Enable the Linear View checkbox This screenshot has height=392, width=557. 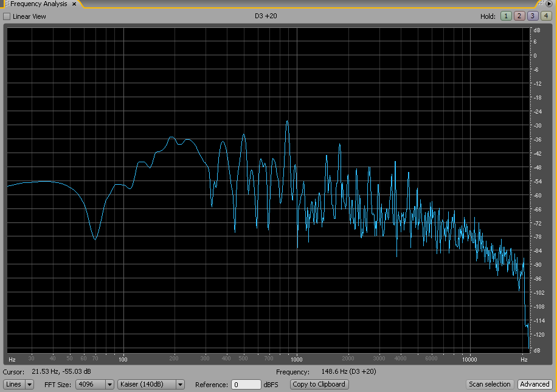7,16
